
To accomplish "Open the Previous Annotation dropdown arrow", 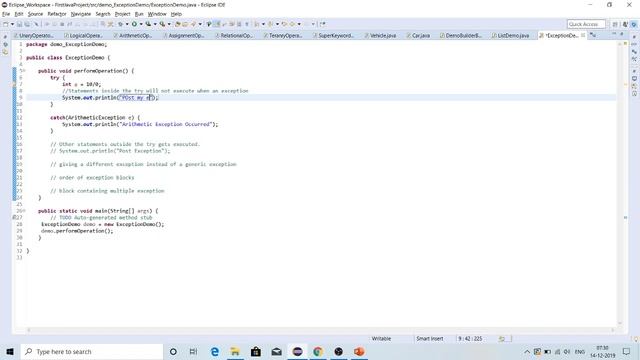I will point(277,24).
